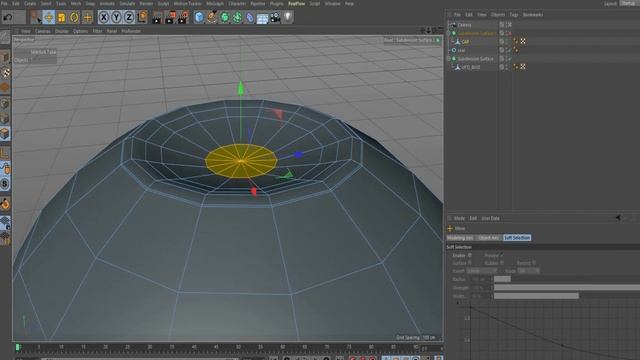
Task: Toggle the Surface checkbox
Action: click(470, 263)
